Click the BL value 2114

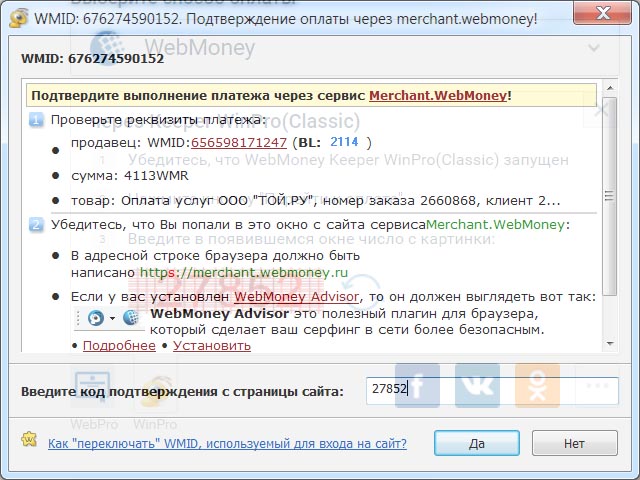tap(344, 142)
